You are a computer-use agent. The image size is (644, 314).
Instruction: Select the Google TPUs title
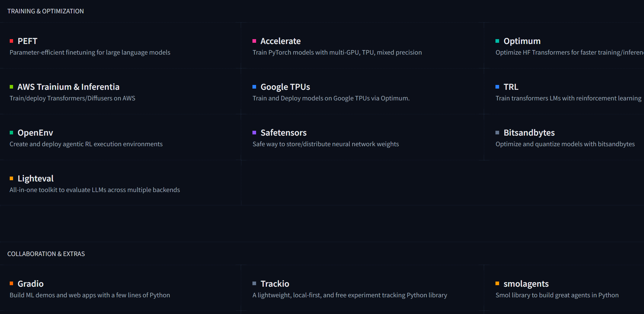click(285, 87)
